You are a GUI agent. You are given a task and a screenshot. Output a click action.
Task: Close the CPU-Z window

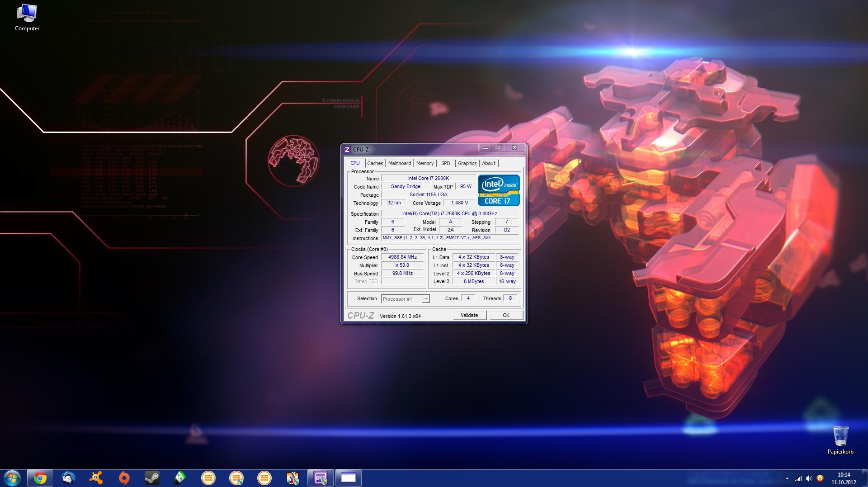[x=514, y=148]
